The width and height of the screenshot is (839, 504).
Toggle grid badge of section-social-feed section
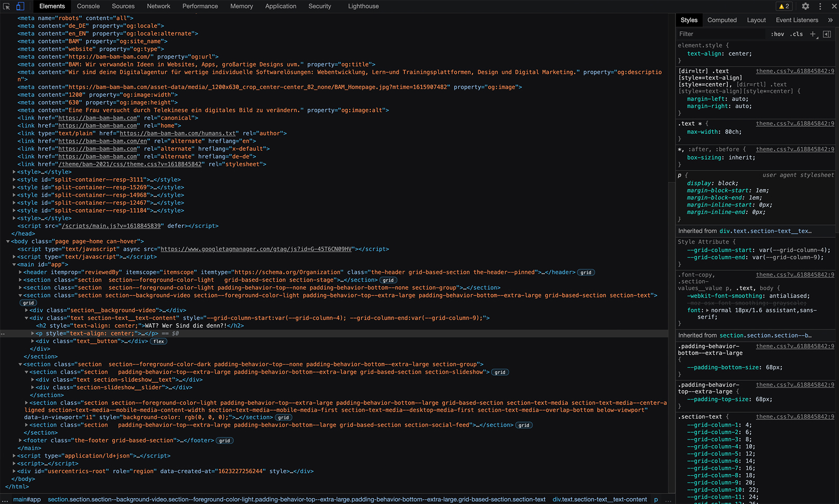coord(524,425)
